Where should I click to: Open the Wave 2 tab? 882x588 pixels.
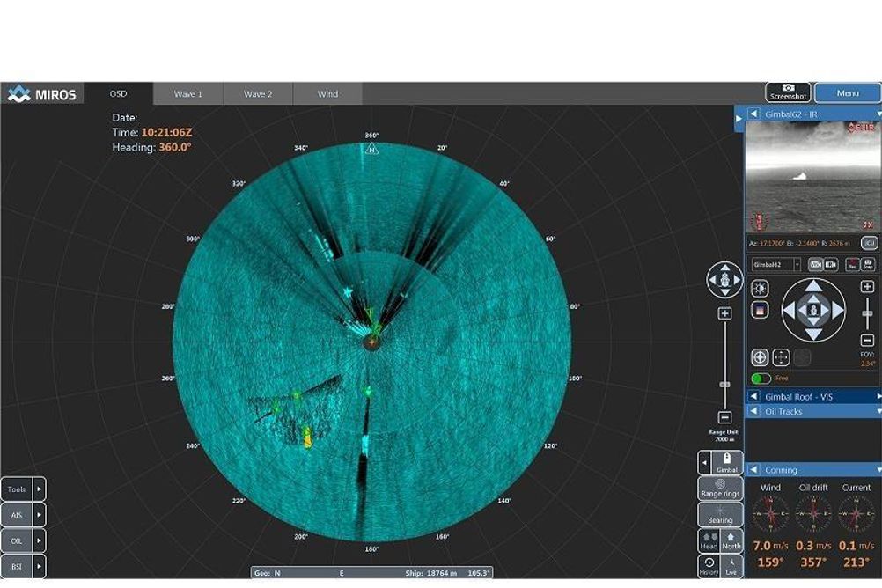tap(258, 94)
